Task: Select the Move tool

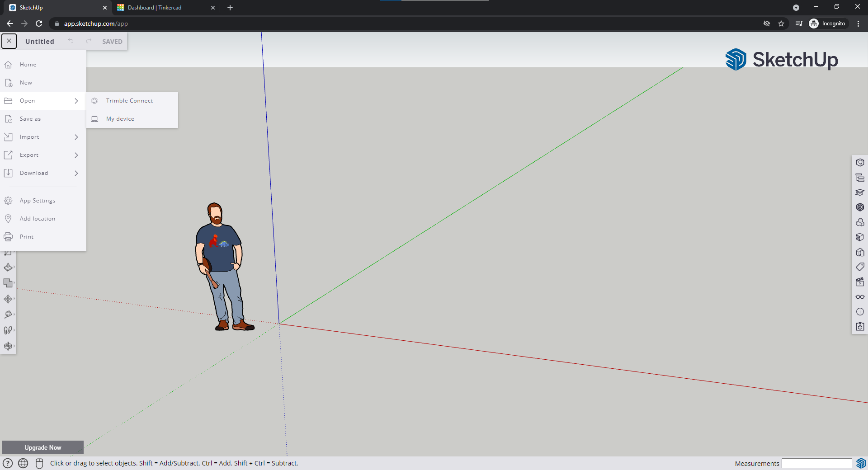Action: pyautogui.click(x=8, y=299)
